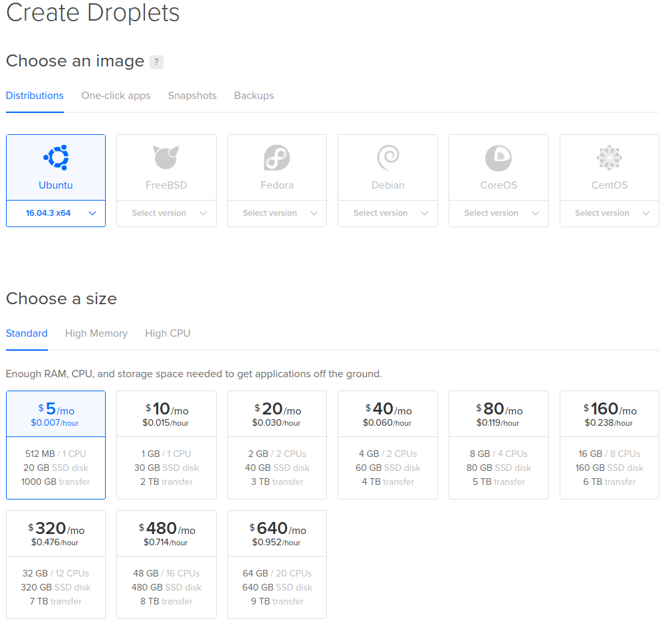The width and height of the screenshot is (672, 627).
Task: Open the One-click apps tab
Action: coord(116,96)
